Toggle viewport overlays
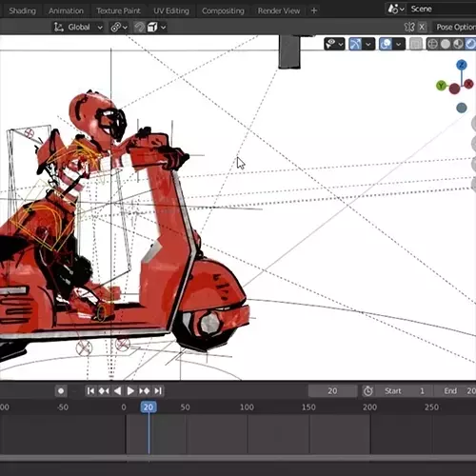 pyautogui.click(x=386, y=44)
